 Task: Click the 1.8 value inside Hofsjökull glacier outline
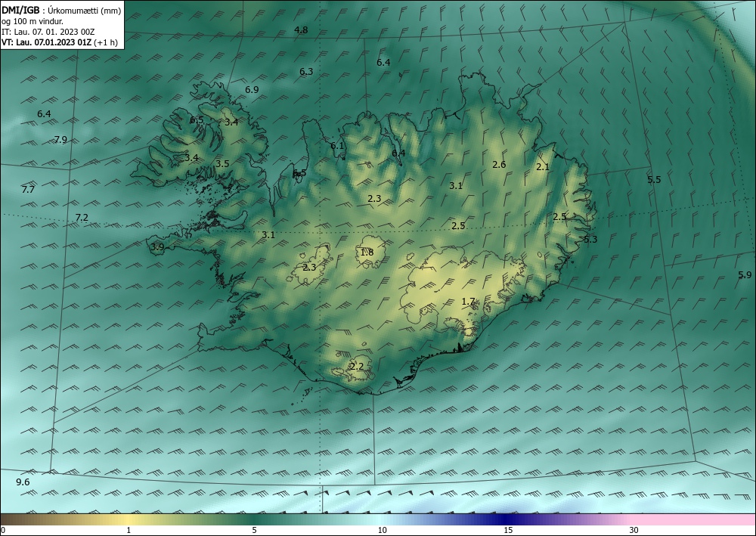coord(367,252)
